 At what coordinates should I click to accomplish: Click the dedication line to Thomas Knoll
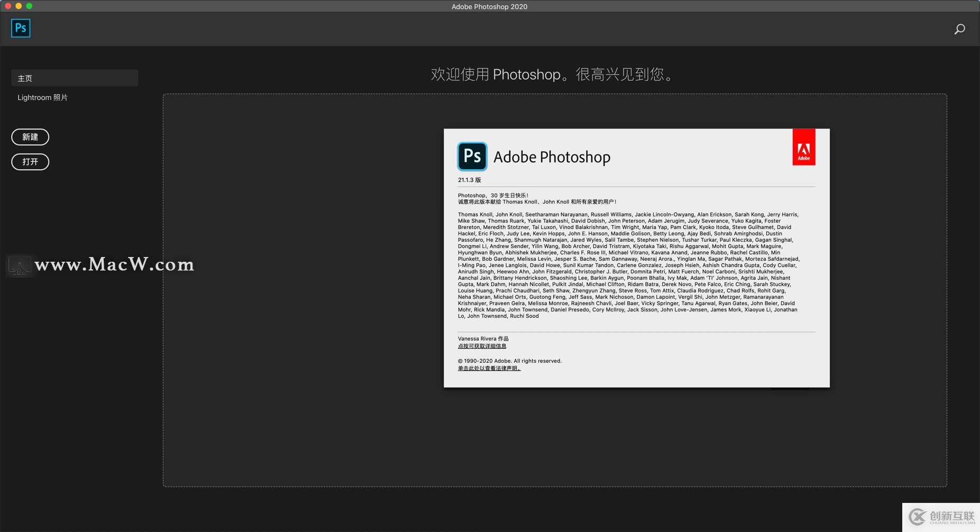(537, 201)
